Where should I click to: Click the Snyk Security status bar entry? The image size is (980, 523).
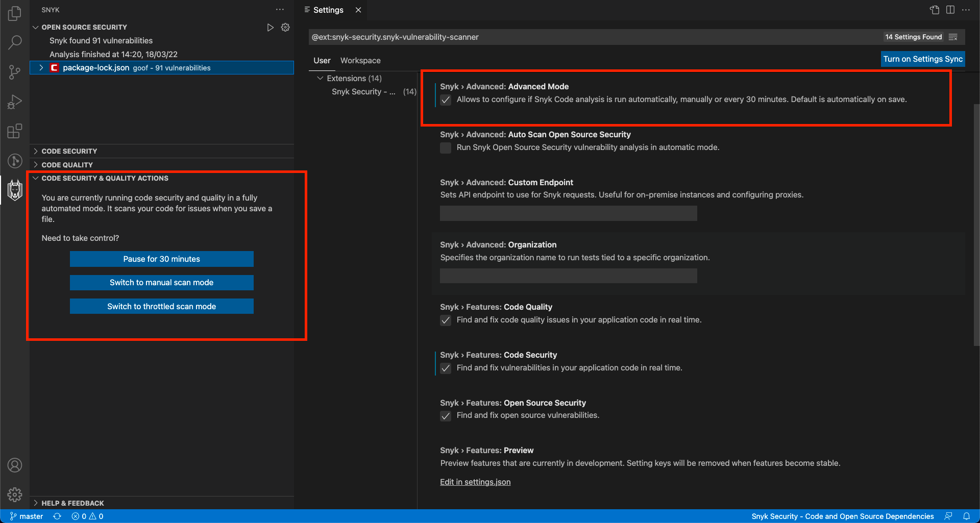tap(842, 516)
